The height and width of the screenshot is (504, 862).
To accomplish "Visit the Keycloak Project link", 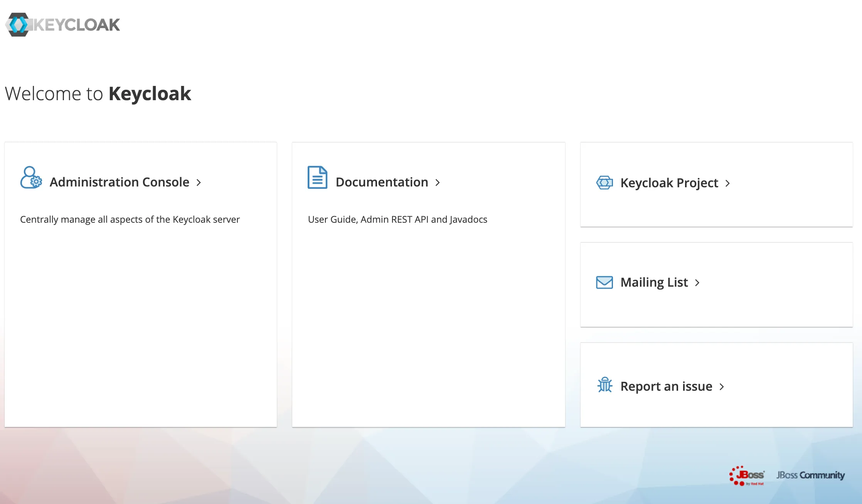I will click(669, 183).
